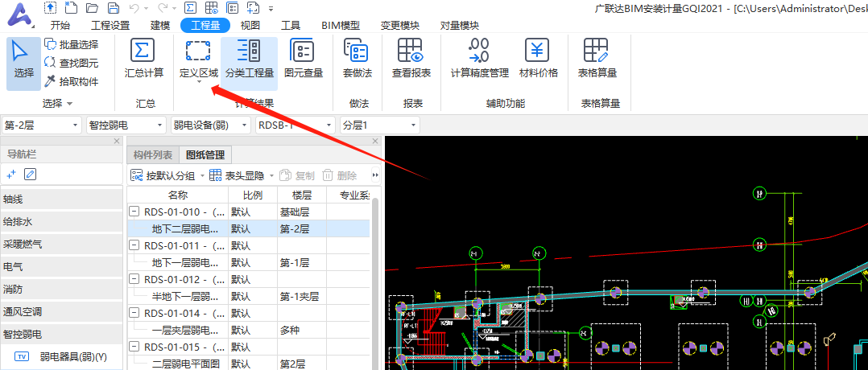Click the open folder icon in quick access toolbar
868x370 pixels.
click(x=93, y=8)
